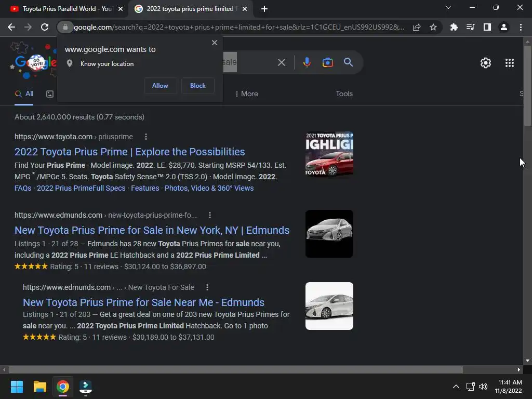
Task: Click the silver Prius on black thumbnail
Action: click(x=329, y=234)
